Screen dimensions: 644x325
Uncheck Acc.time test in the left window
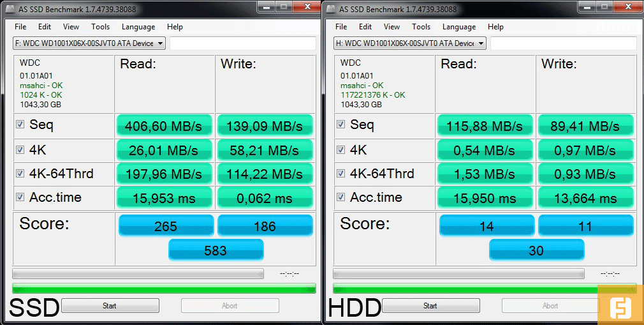tap(20, 197)
